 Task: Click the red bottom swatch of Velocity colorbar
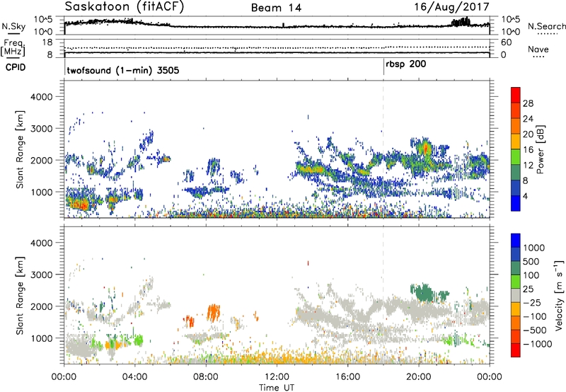(x=516, y=350)
